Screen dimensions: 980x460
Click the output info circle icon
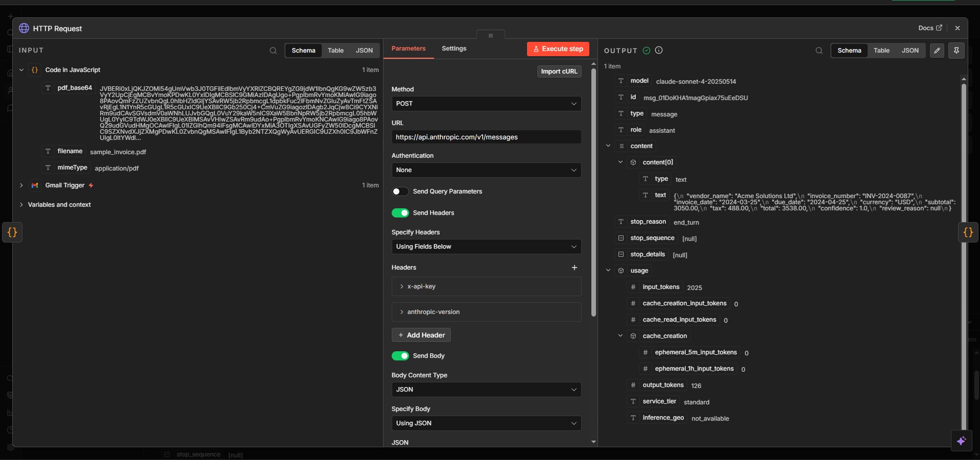coord(659,50)
